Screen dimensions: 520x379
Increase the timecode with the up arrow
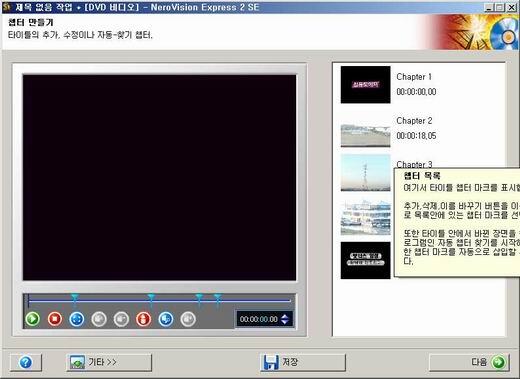pos(285,316)
